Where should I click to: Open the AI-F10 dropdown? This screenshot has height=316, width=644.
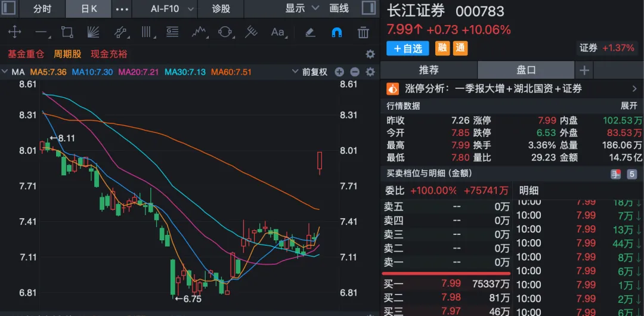pyautogui.click(x=172, y=8)
